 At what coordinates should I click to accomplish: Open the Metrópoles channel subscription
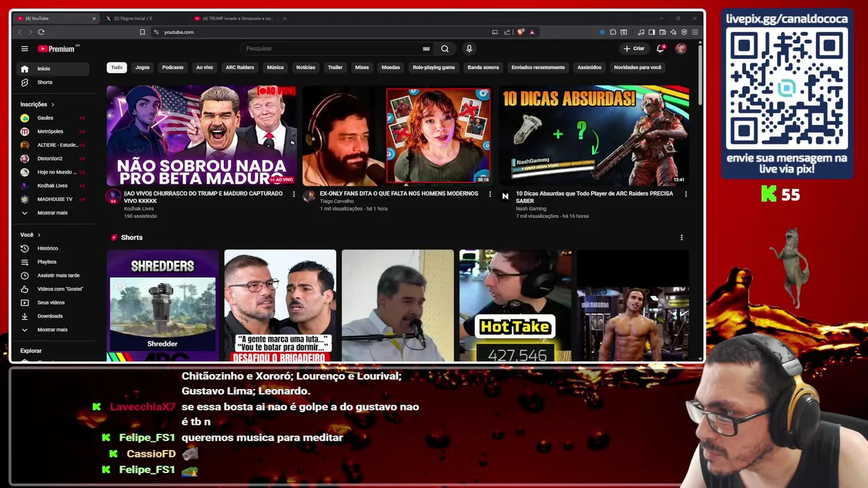point(53,131)
